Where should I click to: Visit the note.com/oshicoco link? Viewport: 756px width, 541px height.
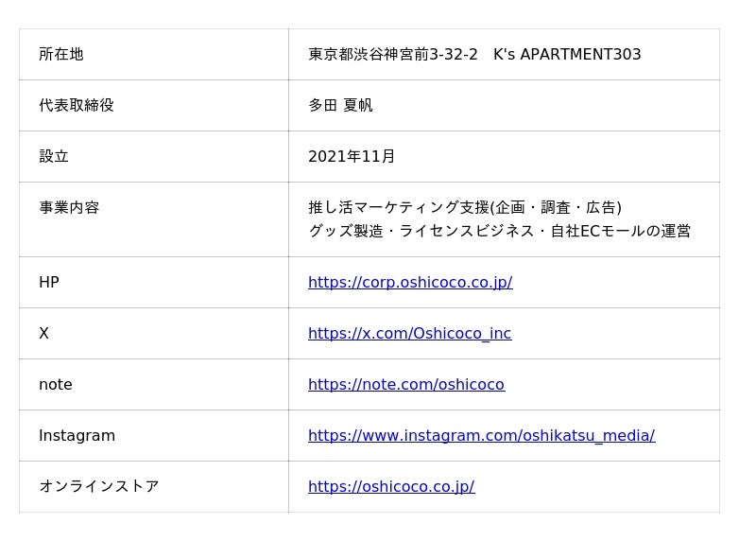pos(406,385)
